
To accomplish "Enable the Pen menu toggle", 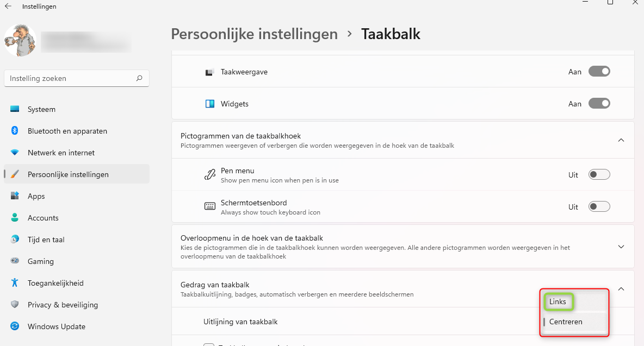I will point(599,175).
